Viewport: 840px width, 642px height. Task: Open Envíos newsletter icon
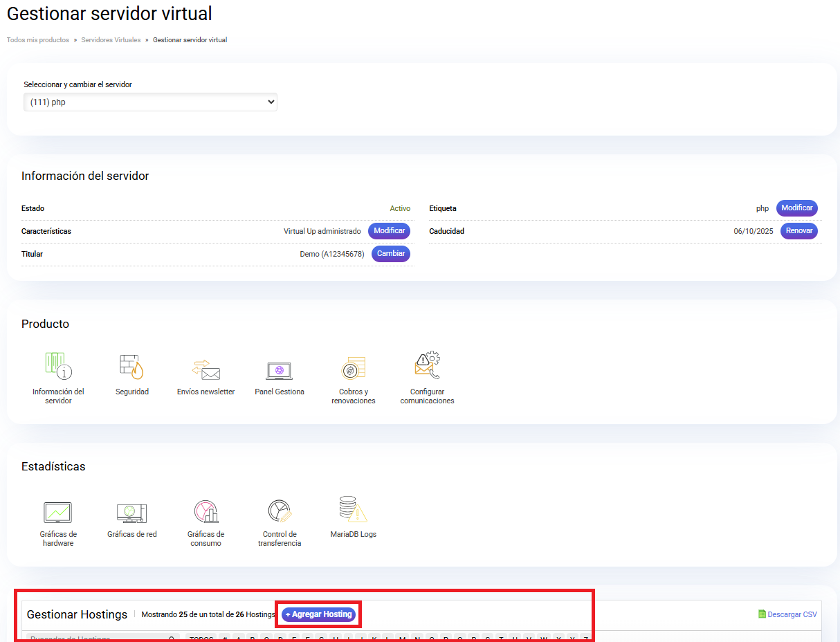coord(206,369)
